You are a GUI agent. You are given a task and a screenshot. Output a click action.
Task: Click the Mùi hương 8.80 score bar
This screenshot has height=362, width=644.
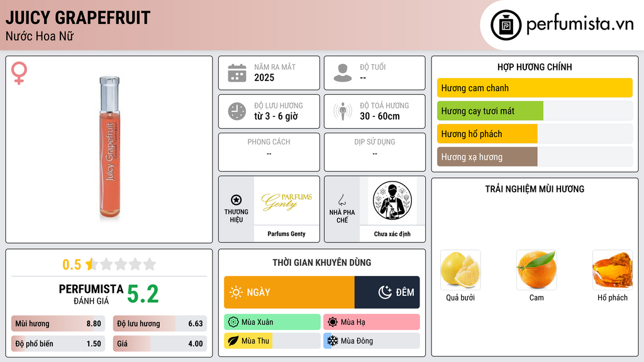pyautogui.click(x=58, y=324)
